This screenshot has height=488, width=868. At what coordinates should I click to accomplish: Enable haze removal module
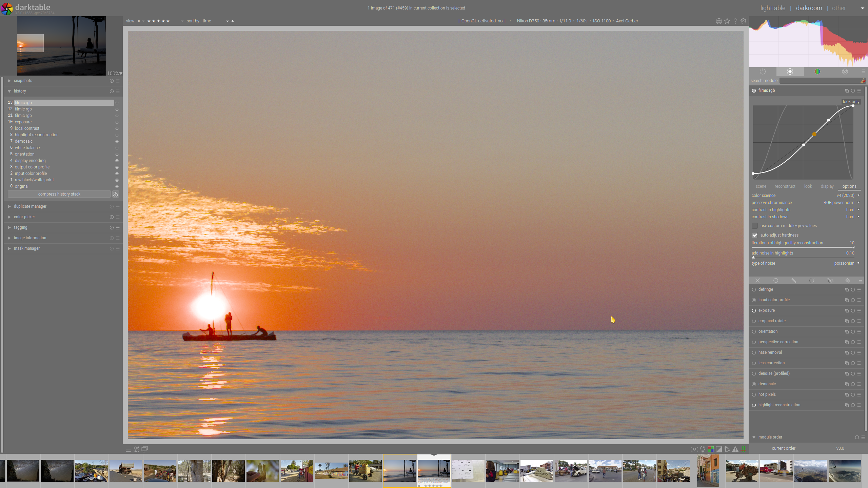tap(754, 352)
